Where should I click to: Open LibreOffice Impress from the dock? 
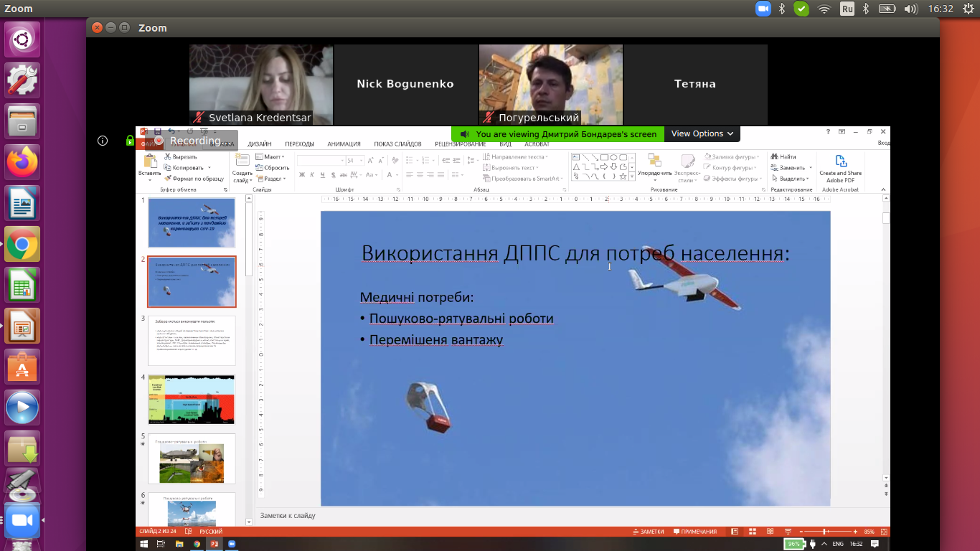tap(22, 327)
